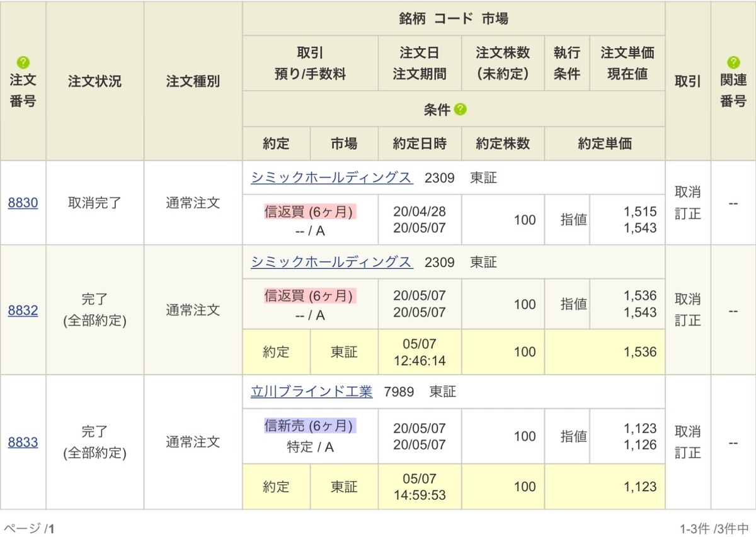Open 立川ブラインド工業 stock link

312,392
